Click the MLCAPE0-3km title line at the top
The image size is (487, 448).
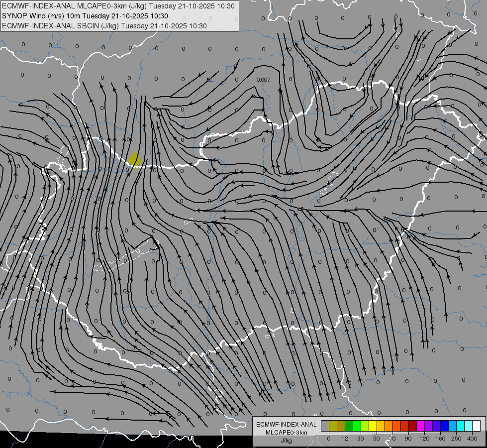(118, 6)
